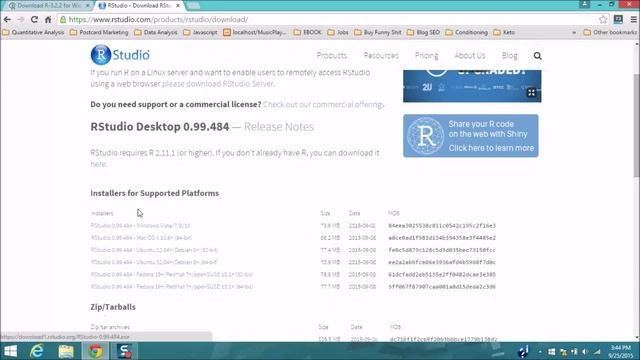640x360 pixels.
Task: Click the browser forward arrow
Action: [x=20, y=20]
